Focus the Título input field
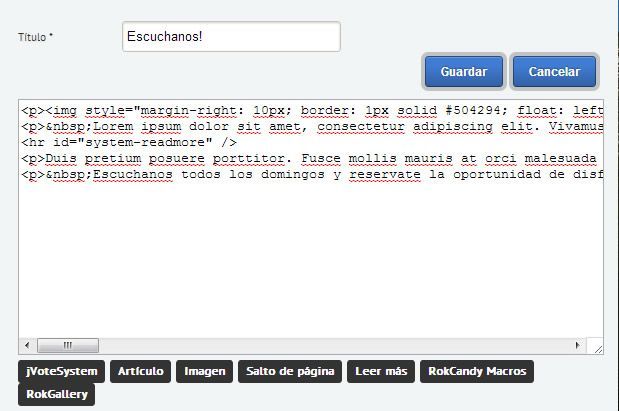This screenshot has height=411, width=619. pyautogui.click(x=231, y=37)
